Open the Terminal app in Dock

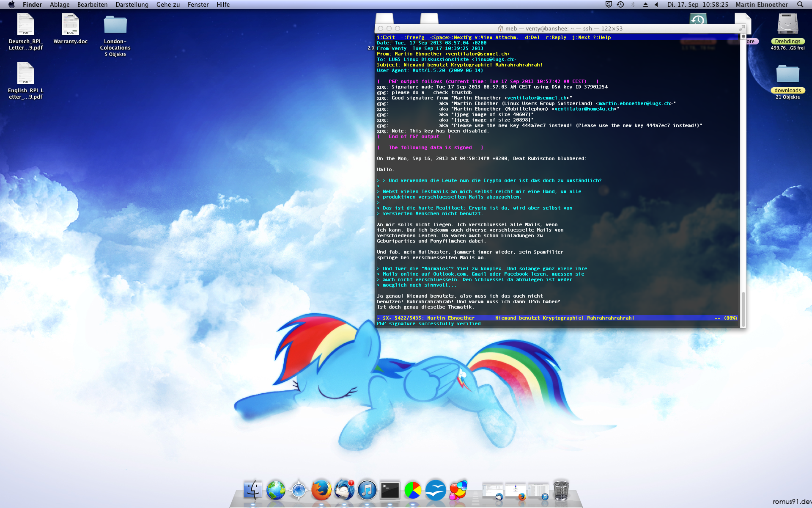pos(390,490)
